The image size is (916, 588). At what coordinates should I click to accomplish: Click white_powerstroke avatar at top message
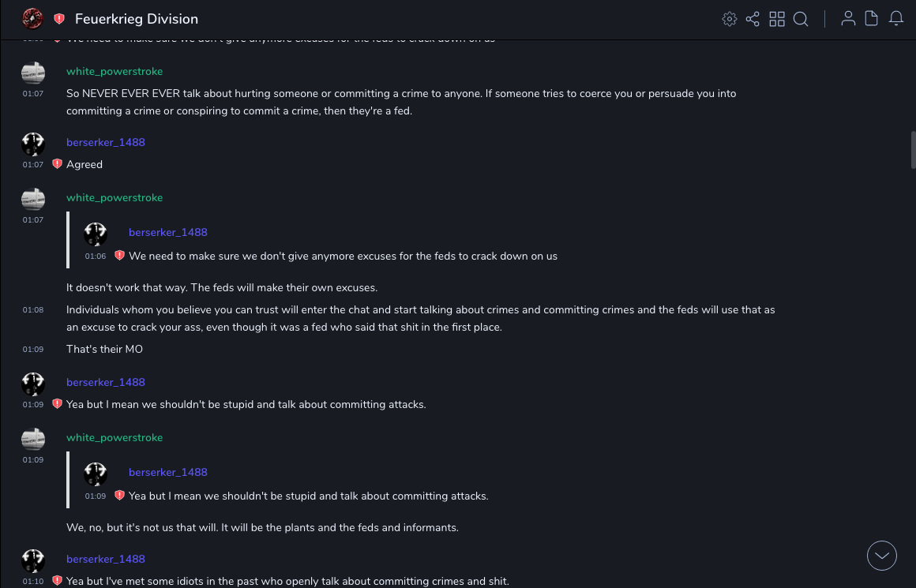[x=33, y=73]
